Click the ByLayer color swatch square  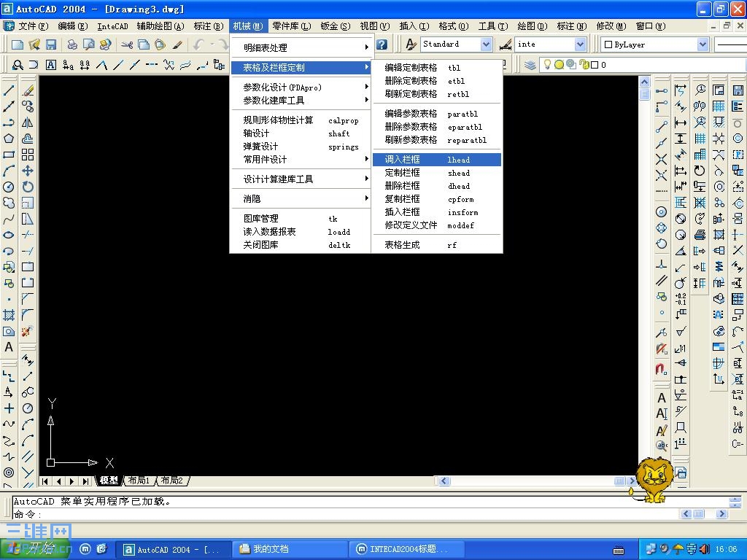(608, 44)
